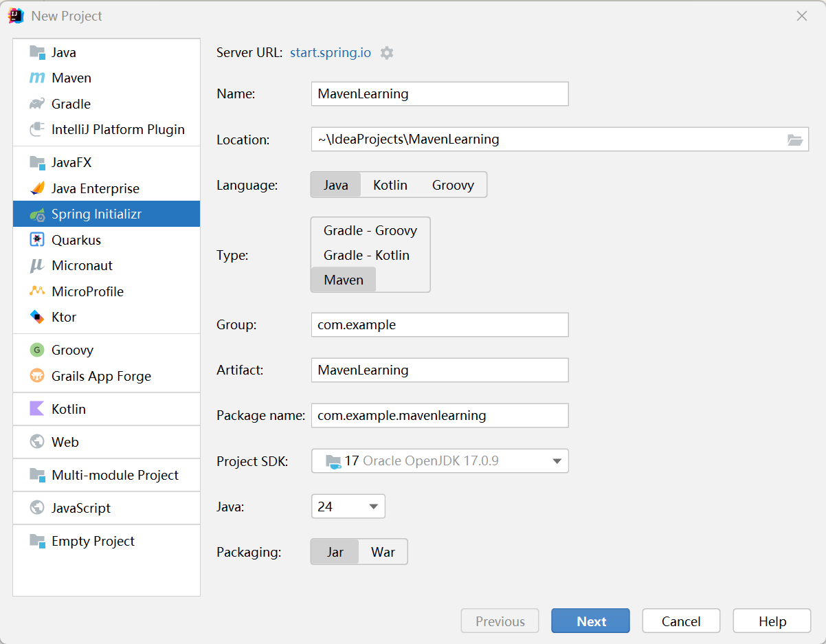Click the Ktor icon

click(x=37, y=317)
